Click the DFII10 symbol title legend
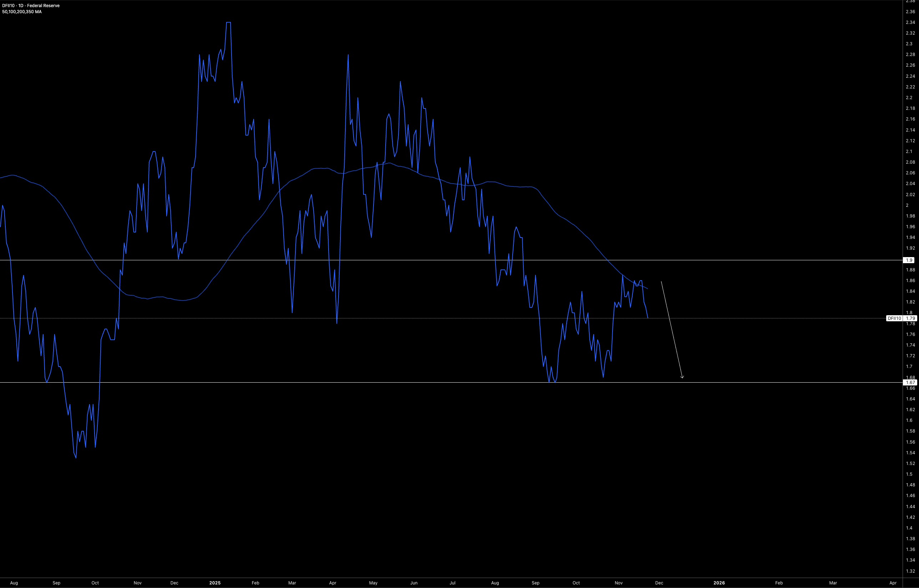Viewport: 919px width, 588px height. pos(31,6)
